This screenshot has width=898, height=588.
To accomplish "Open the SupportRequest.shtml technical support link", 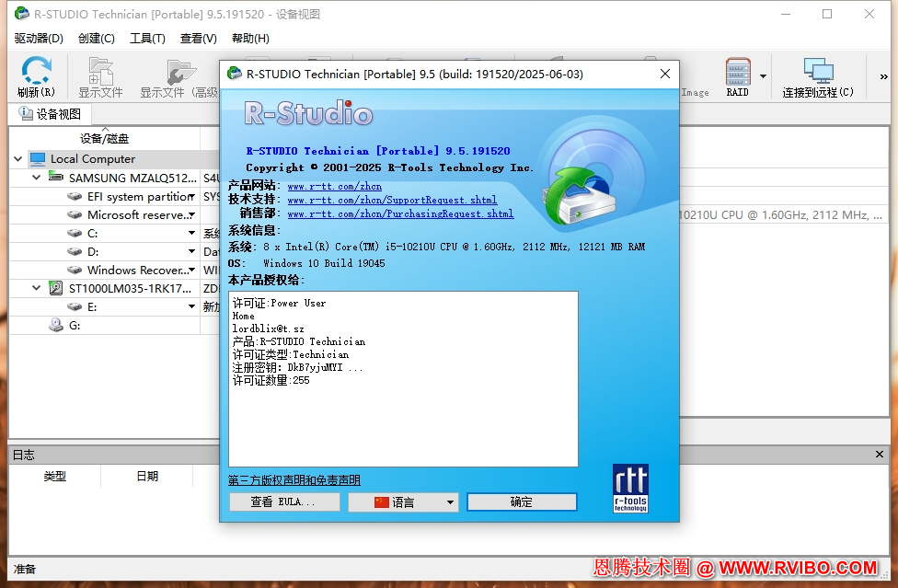I will (392, 200).
